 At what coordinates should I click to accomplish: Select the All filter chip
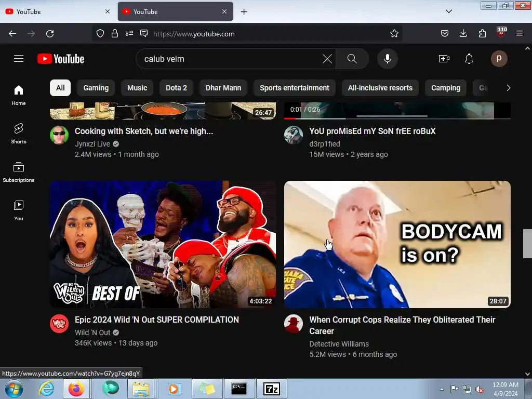pos(60,88)
